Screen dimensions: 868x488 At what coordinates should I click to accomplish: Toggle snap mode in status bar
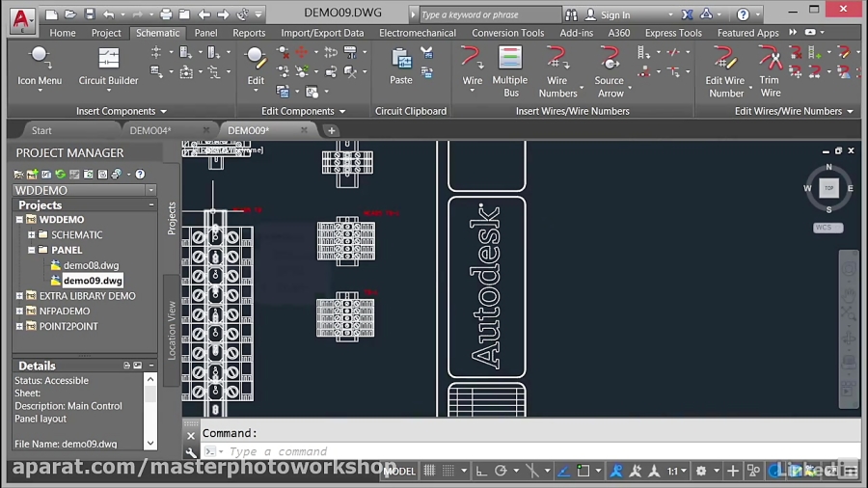pyautogui.click(x=448, y=471)
